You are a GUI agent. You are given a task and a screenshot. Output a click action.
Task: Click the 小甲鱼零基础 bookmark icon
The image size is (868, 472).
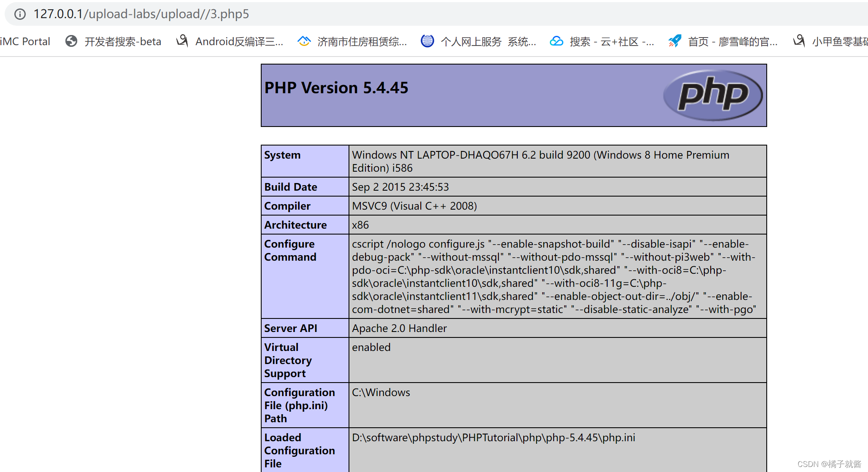coord(798,41)
